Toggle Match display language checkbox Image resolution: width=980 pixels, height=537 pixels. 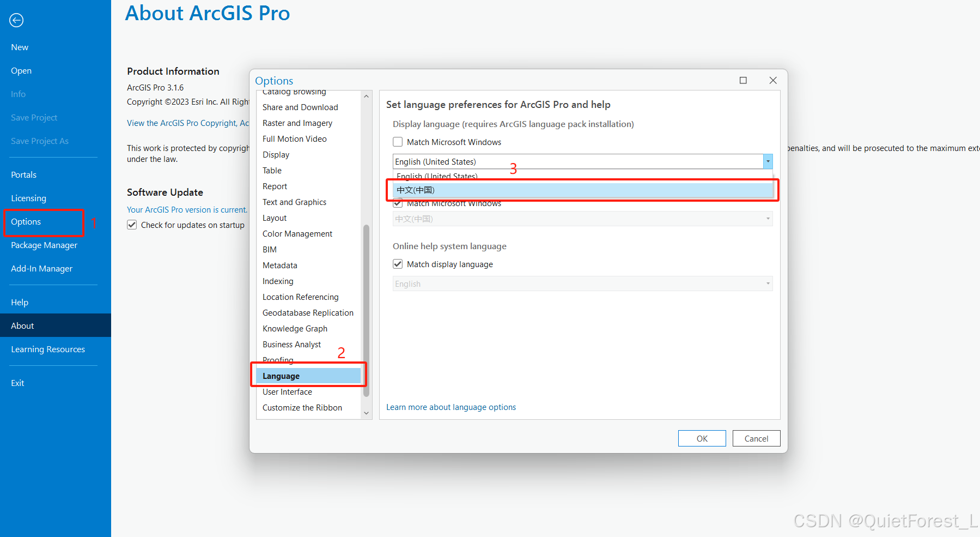click(398, 264)
